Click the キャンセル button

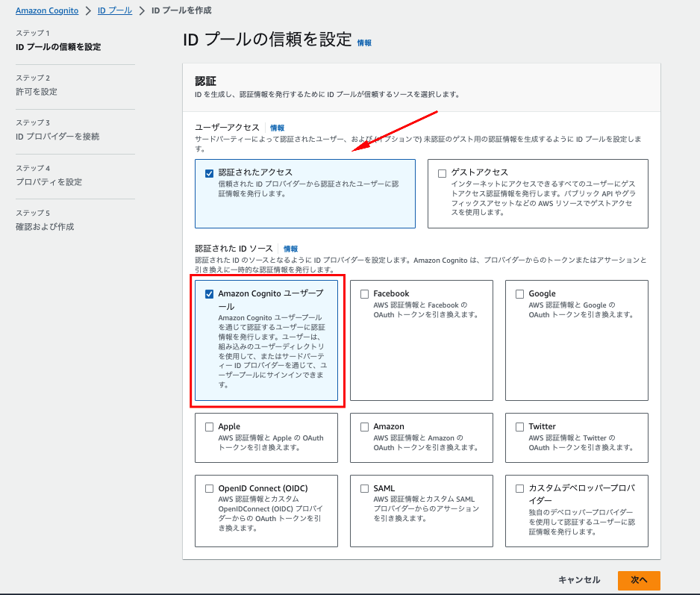tap(579, 580)
